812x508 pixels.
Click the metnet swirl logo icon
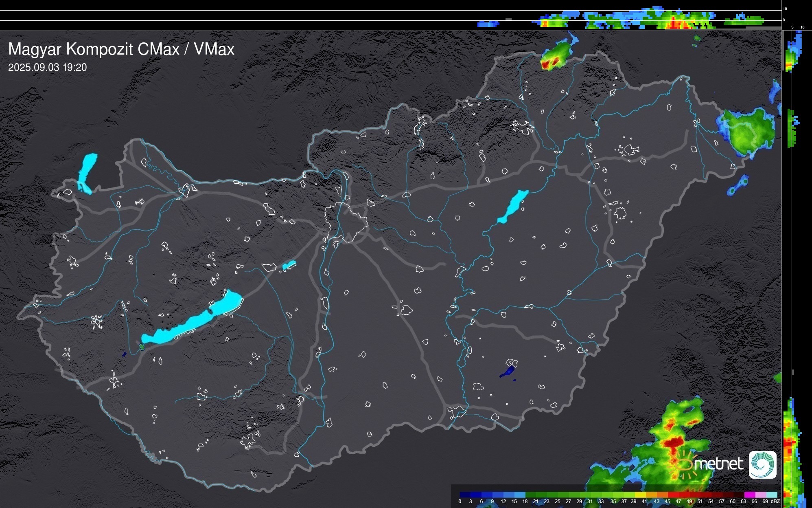pos(762,464)
